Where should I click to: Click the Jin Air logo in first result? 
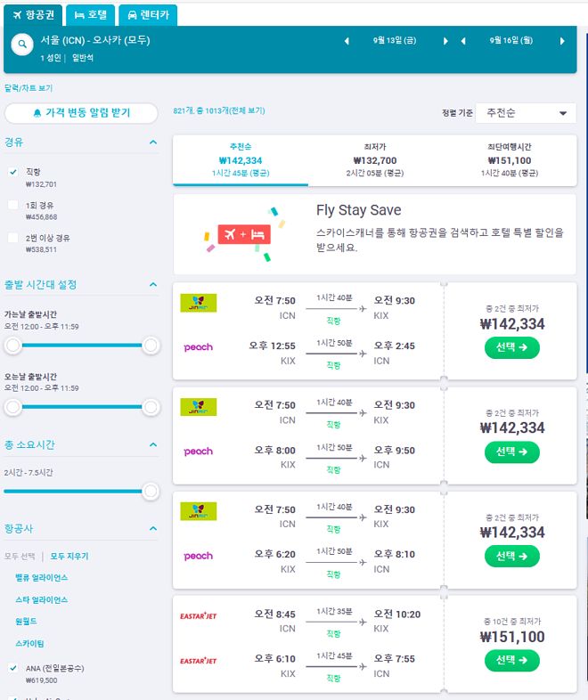pos(198,303)
